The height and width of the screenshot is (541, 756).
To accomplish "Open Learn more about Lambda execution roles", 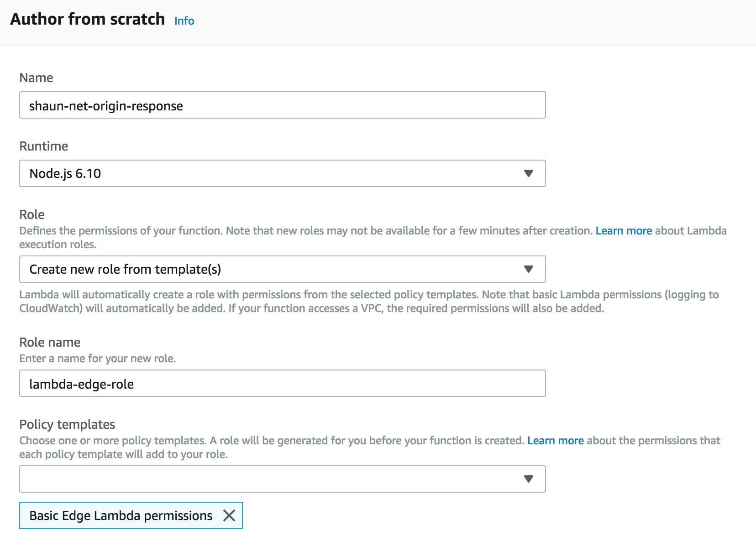I will tap(624, 231).
